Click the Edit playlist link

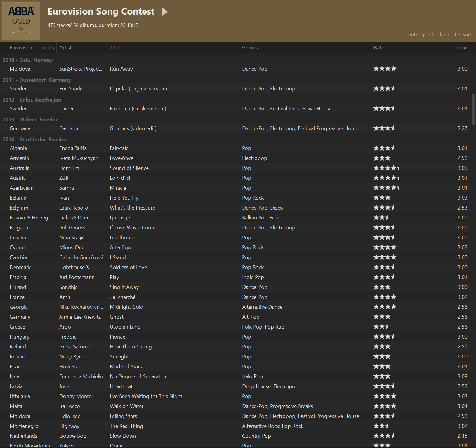pos(452,34)
